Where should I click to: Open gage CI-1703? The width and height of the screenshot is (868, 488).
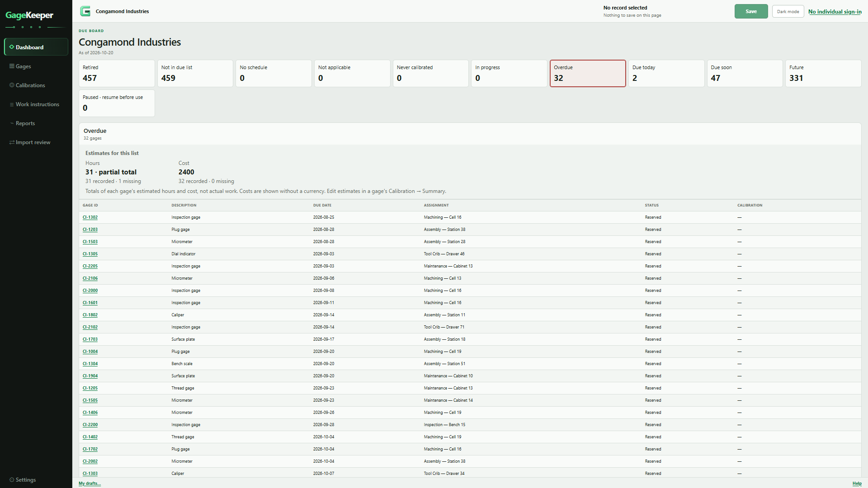click(90, 339)
